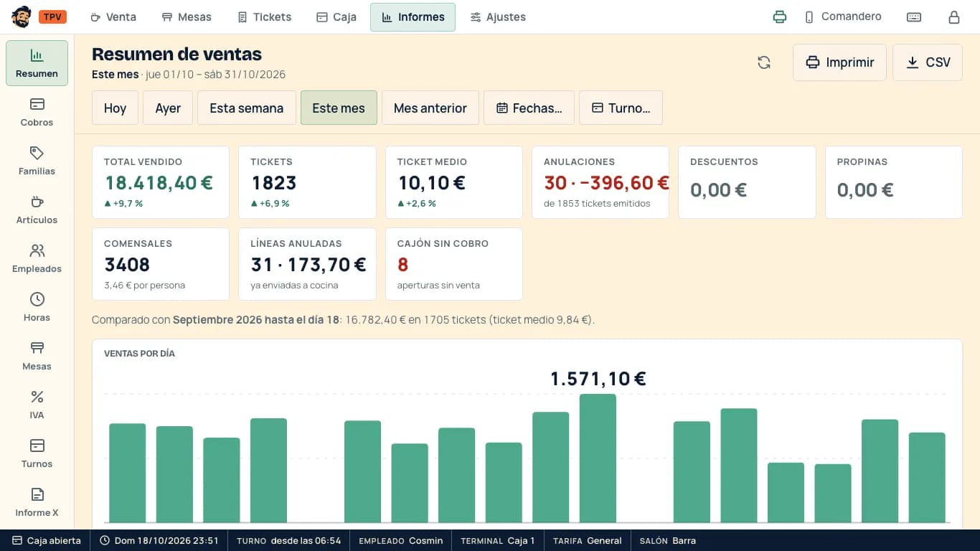This screenshot has height=551, width=980.
Task: Click the Tarifa General status entry
Action: [588, 540]
